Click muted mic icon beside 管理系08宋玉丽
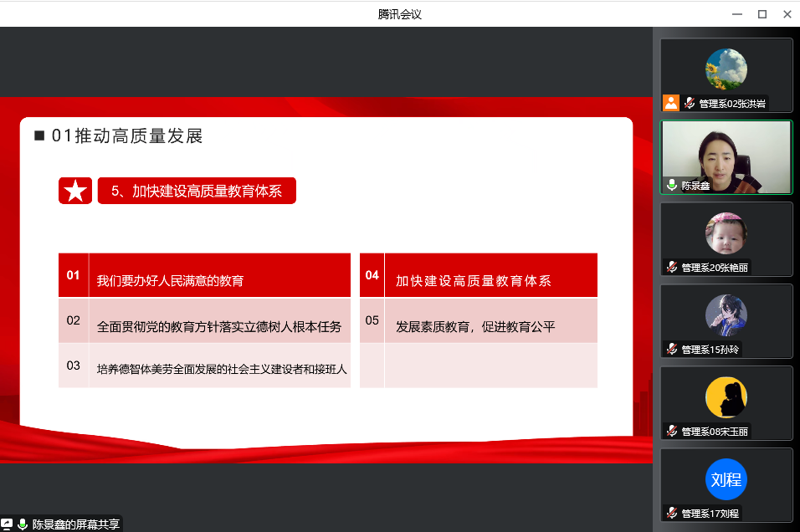The width and height of the screenshot is (800, 532). pyautogui.click(x=671, y=431)
